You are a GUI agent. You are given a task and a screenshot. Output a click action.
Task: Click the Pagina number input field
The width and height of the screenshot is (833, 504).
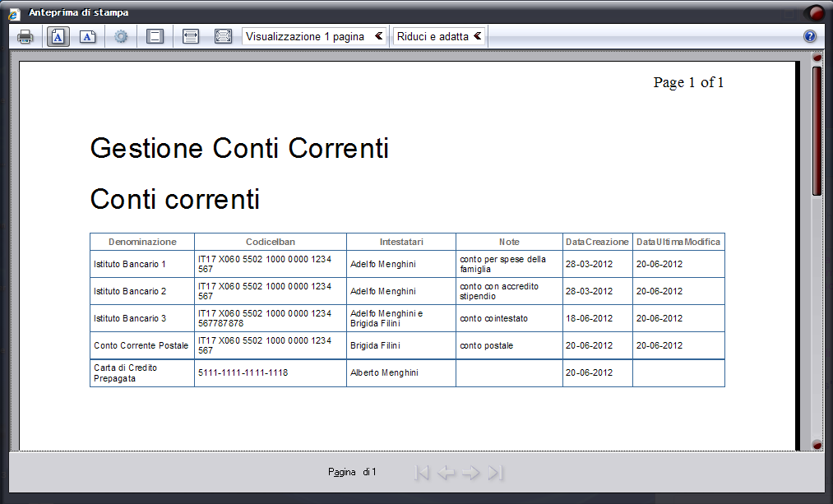tap(359, 472)
